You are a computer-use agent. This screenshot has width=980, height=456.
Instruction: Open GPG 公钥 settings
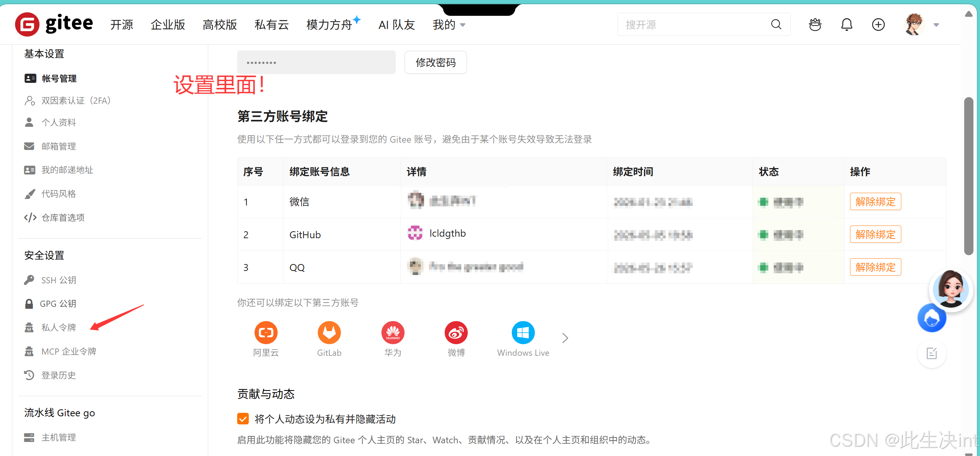coord(50,304)
